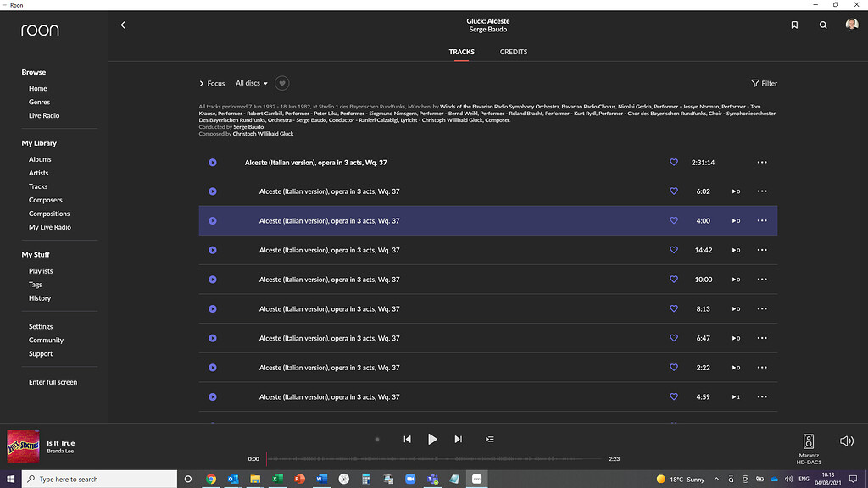Expand the Focus panel
Screen dimensions: 868x488
212,83
